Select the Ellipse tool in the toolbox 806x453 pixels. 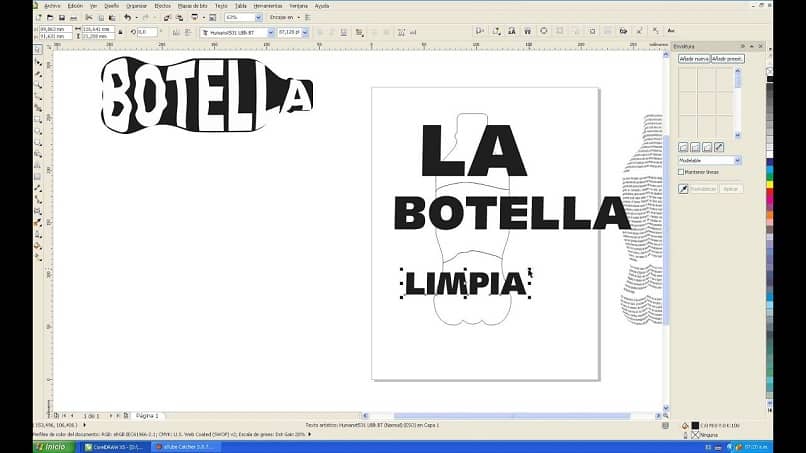click(38, 131)
